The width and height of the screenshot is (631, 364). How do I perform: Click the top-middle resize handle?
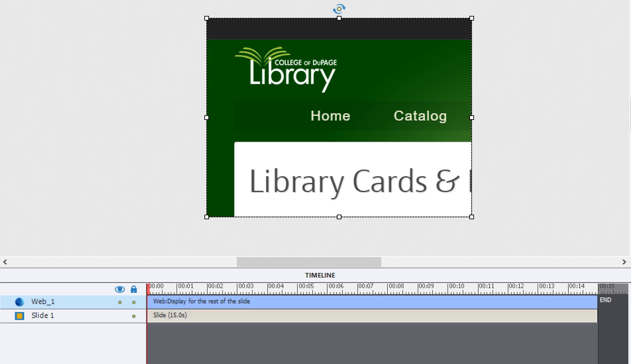(339, 18)
